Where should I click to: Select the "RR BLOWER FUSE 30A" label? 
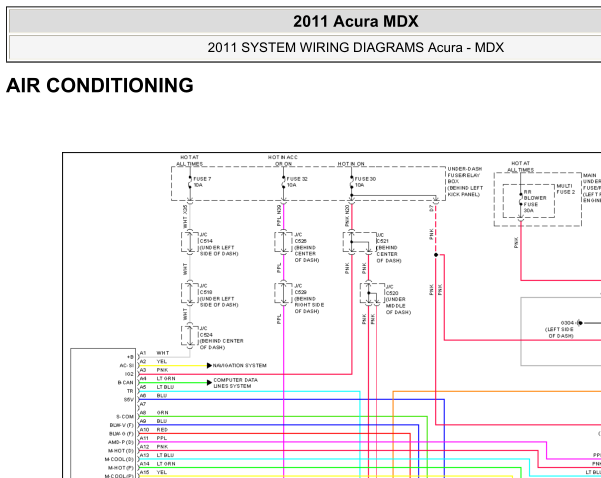(x=535, y=201)
